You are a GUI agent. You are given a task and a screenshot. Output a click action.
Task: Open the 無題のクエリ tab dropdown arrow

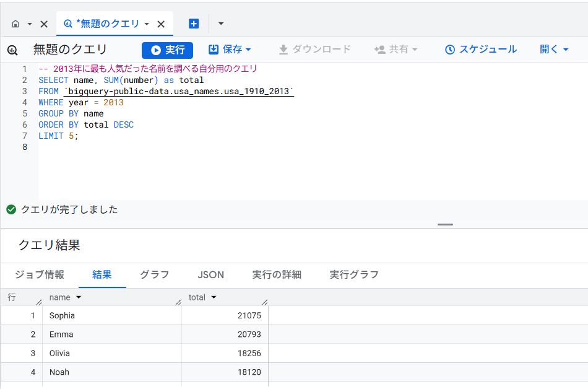[x=147, y=24]
